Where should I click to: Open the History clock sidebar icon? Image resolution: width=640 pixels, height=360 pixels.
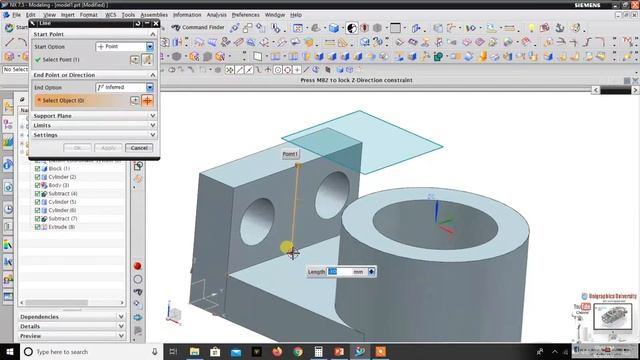[8, 209]
